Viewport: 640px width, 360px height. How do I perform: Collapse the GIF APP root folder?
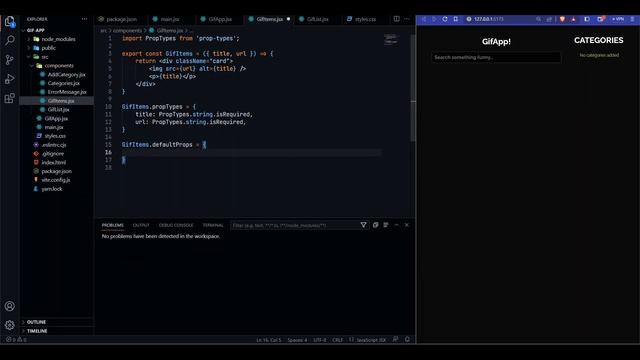coord(36,30)
